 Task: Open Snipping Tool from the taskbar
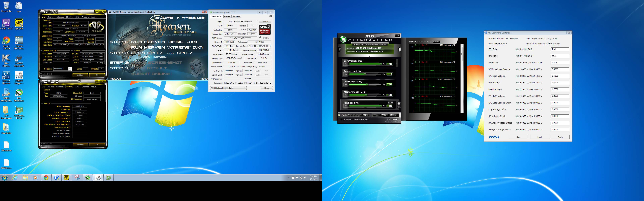77,178
